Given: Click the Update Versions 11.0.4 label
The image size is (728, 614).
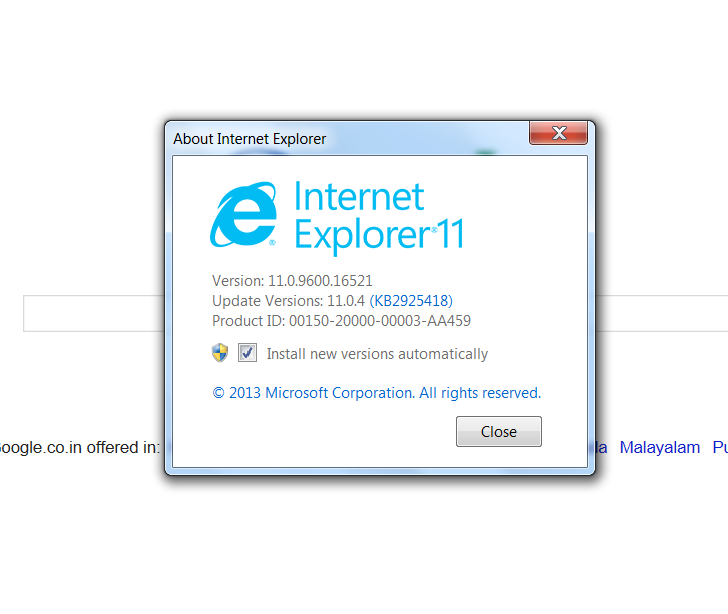Looking at the screenshot, I should (288, 301).
